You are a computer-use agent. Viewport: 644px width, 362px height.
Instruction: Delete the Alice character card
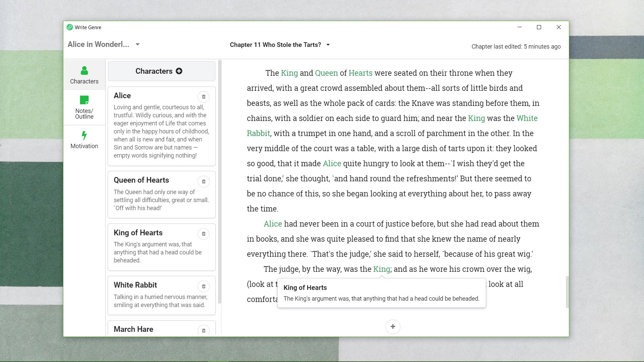coord(204,97)
